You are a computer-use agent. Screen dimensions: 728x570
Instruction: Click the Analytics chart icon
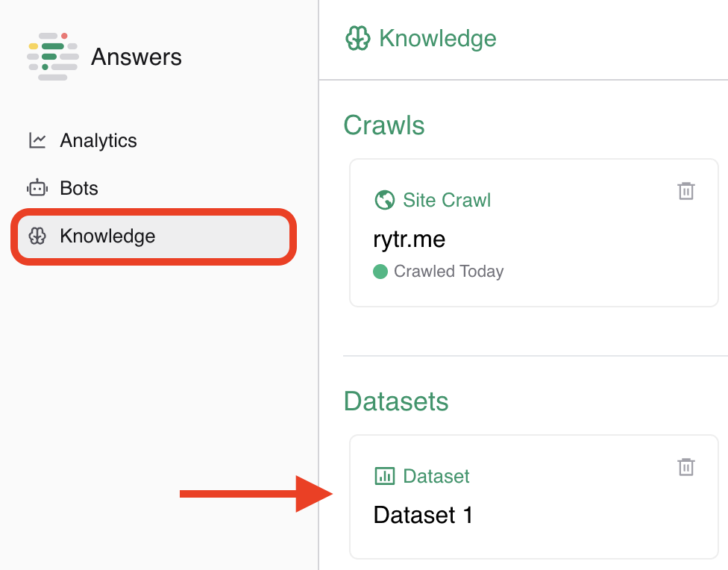coord(37,140)
